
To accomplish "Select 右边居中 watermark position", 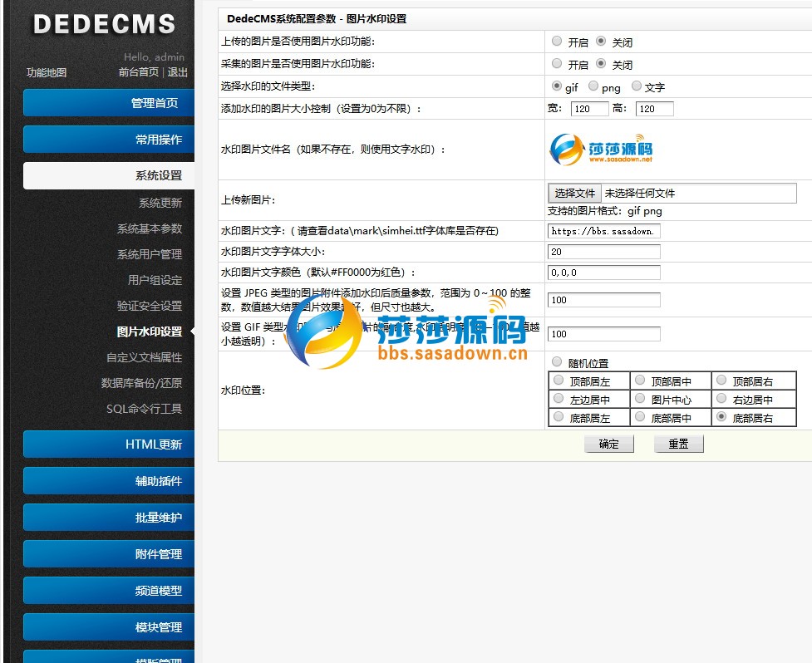I will pos(721,398).
